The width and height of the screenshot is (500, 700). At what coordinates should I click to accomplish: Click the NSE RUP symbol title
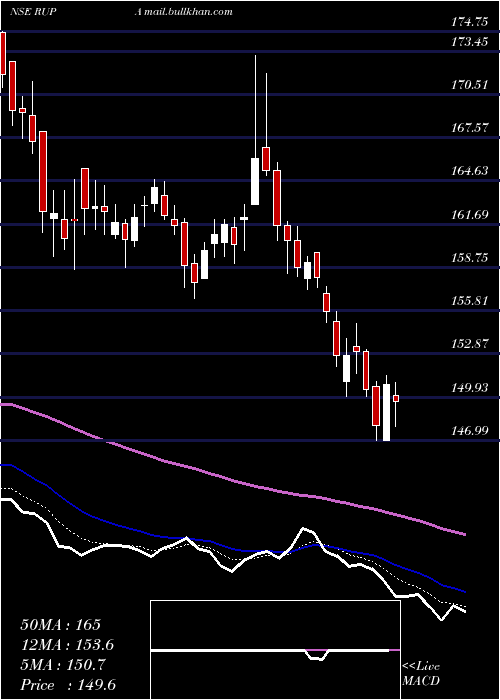point(33,11)
